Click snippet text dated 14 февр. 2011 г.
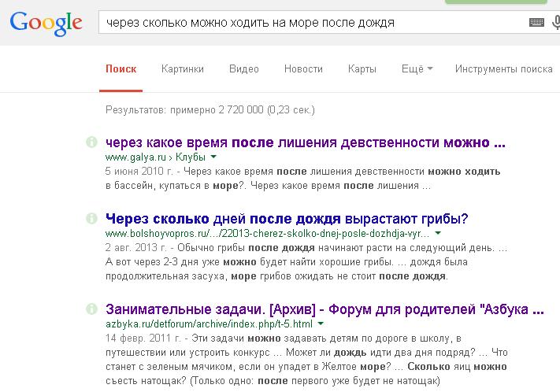Image resolution: width=560 pixels, height=392 pixels. (x=307, y=360)
